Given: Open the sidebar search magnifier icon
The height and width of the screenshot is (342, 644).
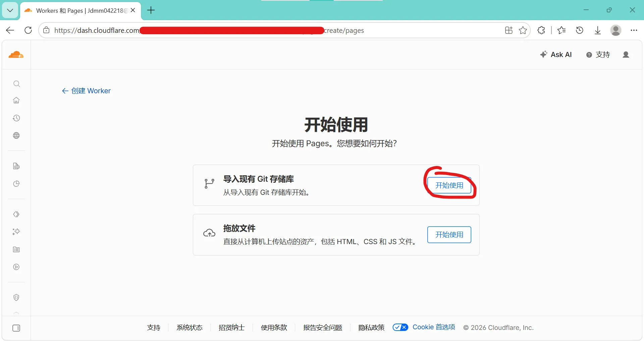Looking at the screenshot, I should [x=16, y=84].
